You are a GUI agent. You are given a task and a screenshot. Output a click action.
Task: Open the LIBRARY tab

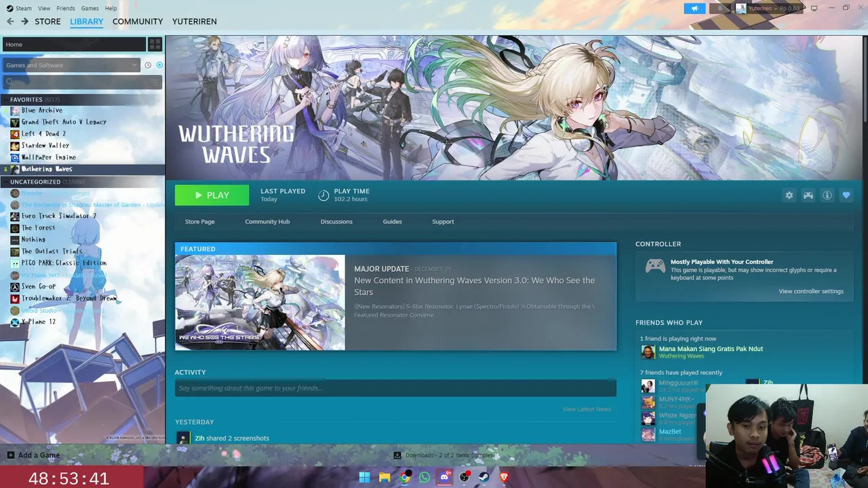coord(87,22)
